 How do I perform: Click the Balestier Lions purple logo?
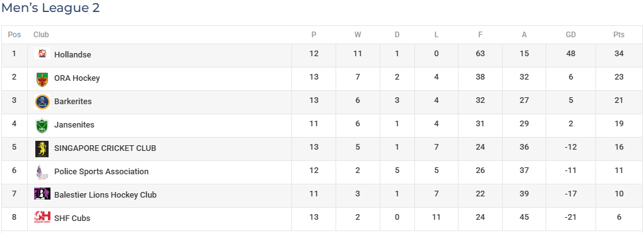(x=42, y=194)
